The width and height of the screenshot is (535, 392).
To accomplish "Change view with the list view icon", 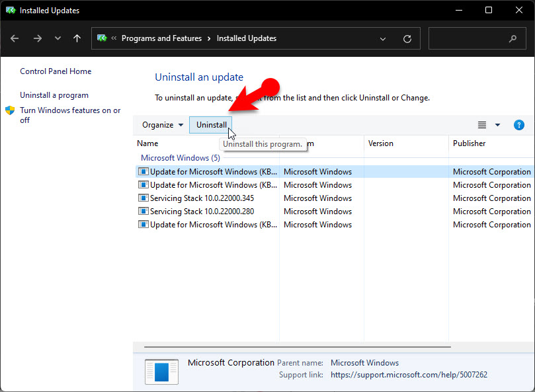I will pos(482,125).
